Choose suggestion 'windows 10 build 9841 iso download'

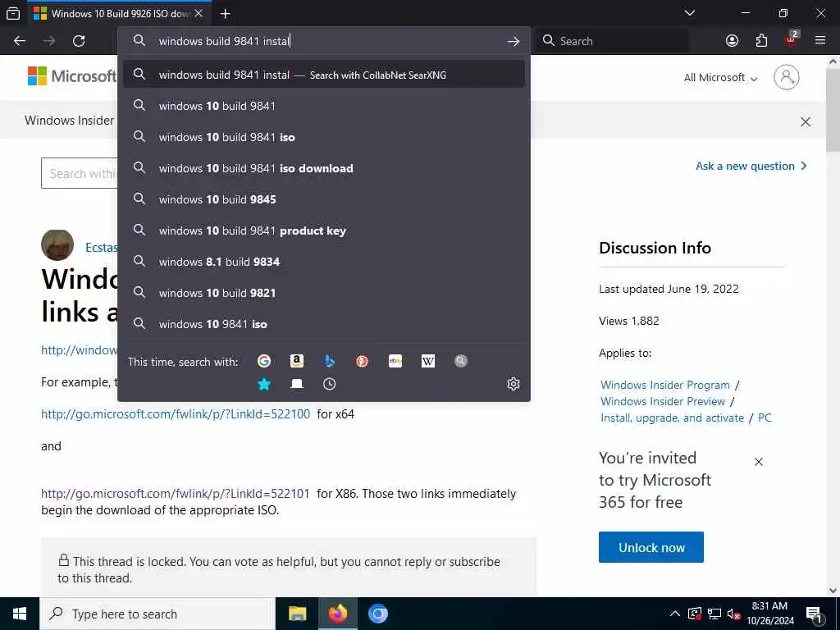pyautogui.click(x=323, y=167)
